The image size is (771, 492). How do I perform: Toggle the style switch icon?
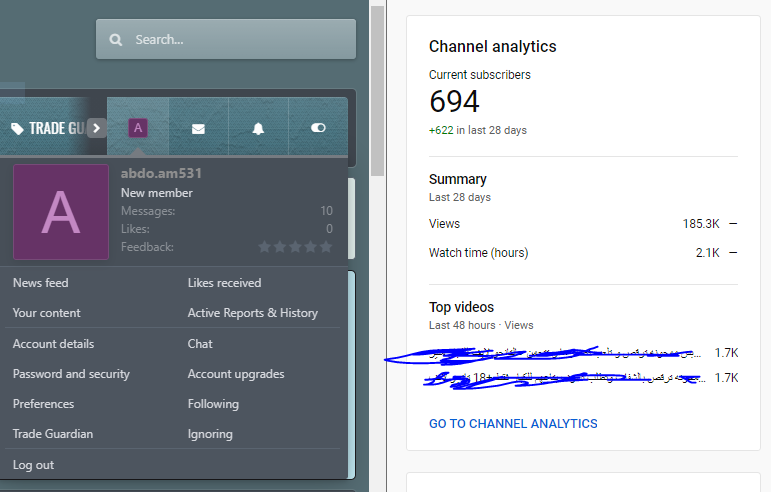point(318,128)
